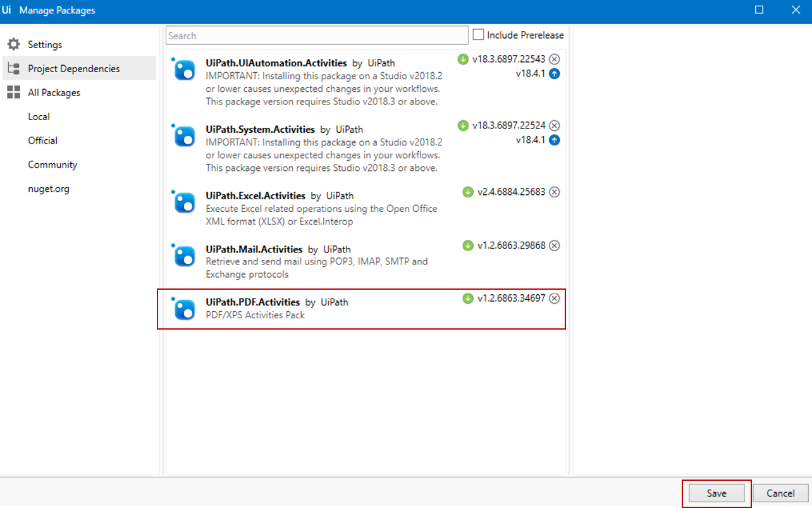Select the nuget.org package feed
Screen dimensions: 812x508
(x=49, y=189)
